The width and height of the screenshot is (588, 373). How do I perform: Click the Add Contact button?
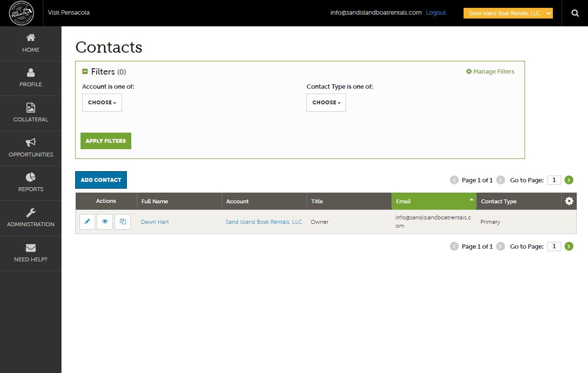click(x=101, y=180)
